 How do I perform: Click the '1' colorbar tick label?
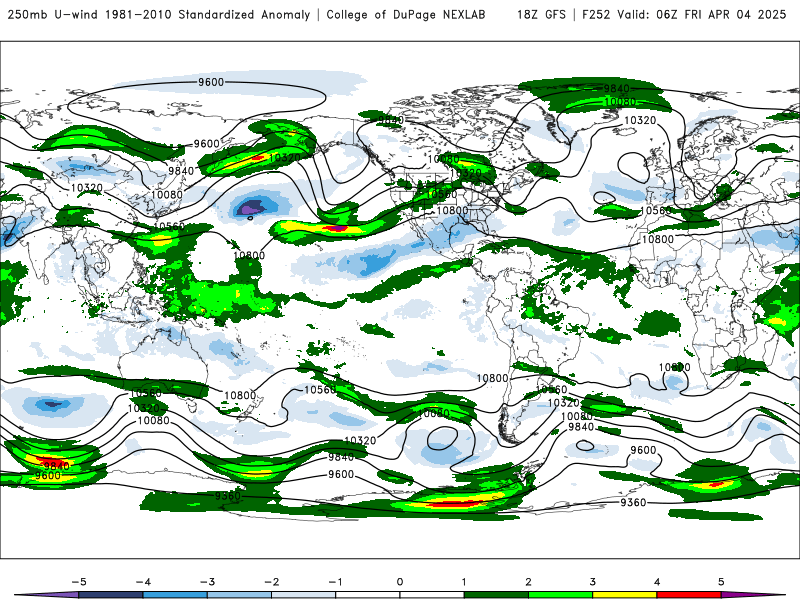(464, 582)
